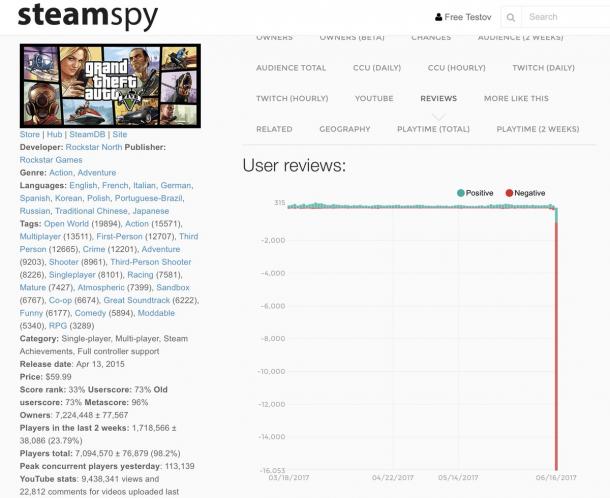Screen dimensions: 610x498
Task: Switch to CCU (Hourly) tab
Action: coord(456,68)
